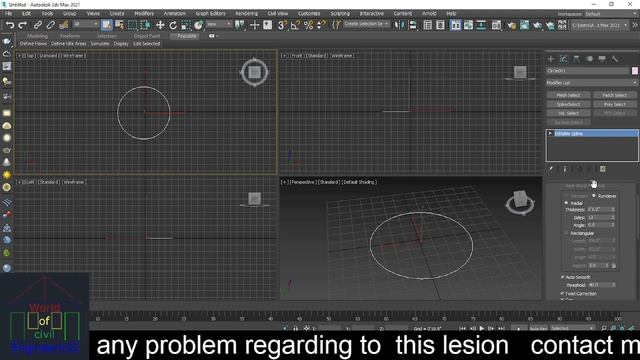Click Top viewport ViewCube
This screenshot has height=360, width=640.
pos(254,72)
